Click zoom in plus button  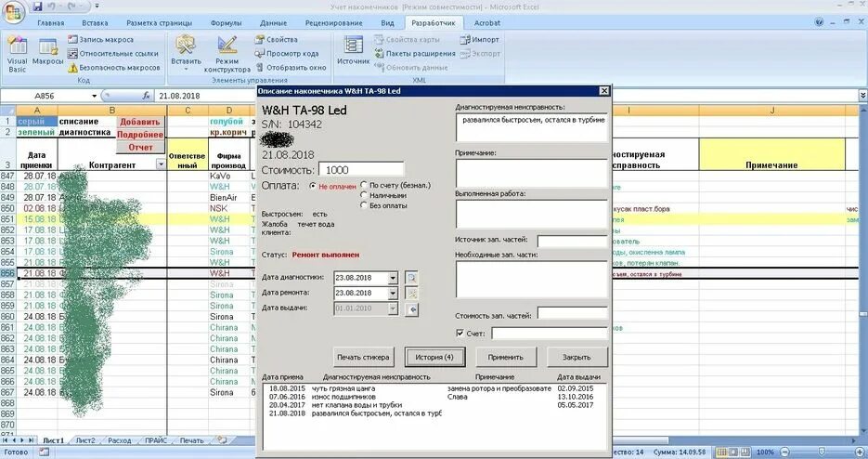[859, 452]
